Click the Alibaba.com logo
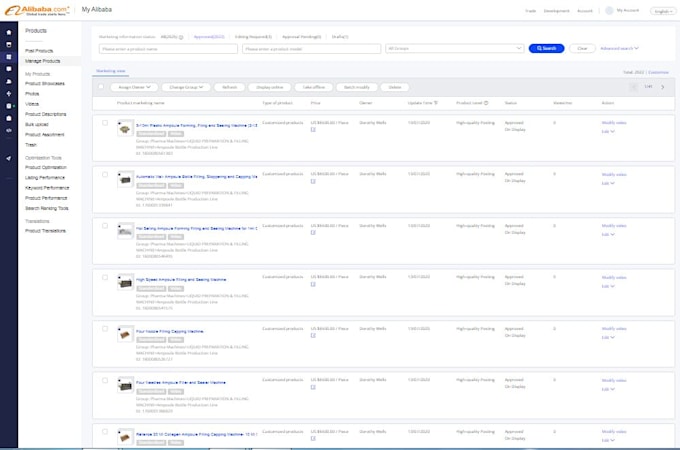Screen dimensions: 680x450 (x=37, y=10)
